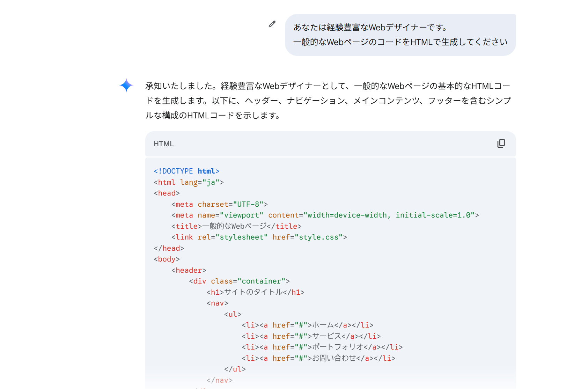Image resolution: width=588 pixels, height=389 pixels.
Task: Click the title tag code line
Action: click(236, 226)
